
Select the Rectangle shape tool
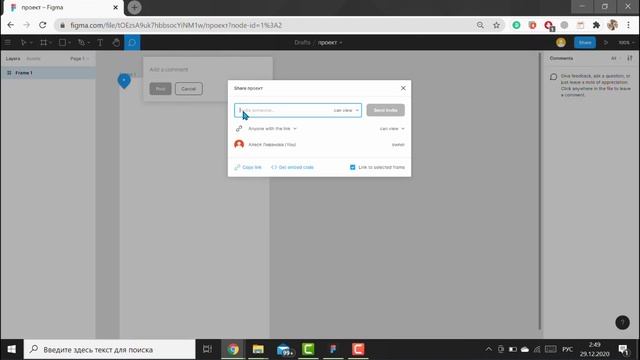point(62,42)
